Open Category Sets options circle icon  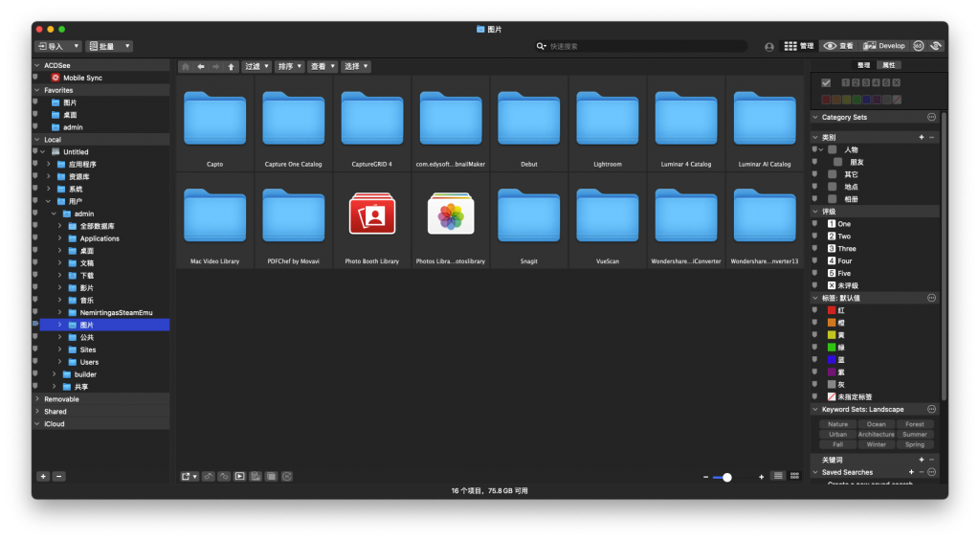point(931,117)
